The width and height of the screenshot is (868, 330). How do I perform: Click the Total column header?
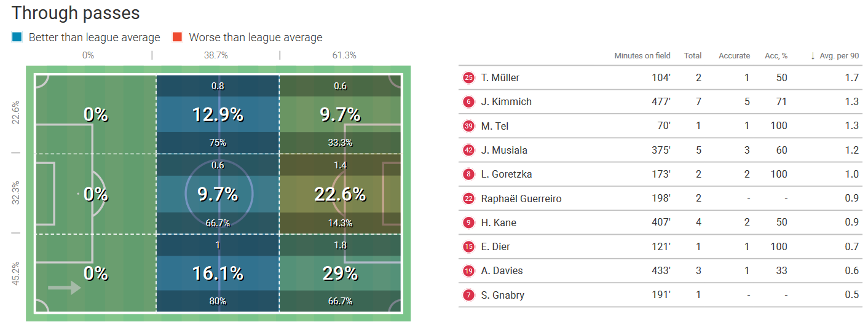[x=692, y=56]
